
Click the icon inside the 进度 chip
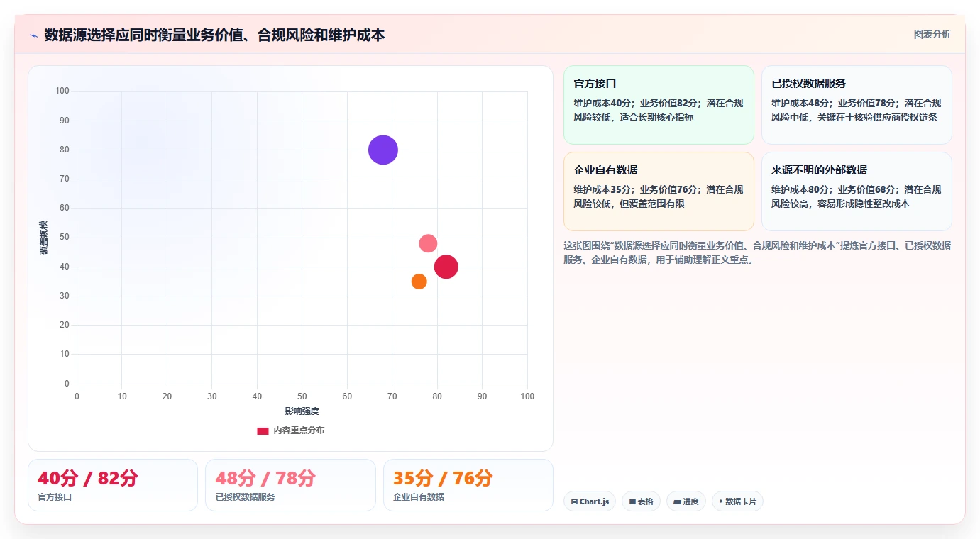677,502
